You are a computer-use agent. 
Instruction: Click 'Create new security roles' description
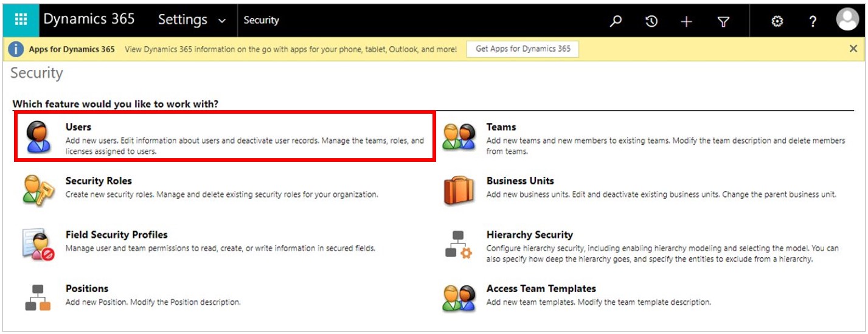pyautogui.click(x=222, y=195)
